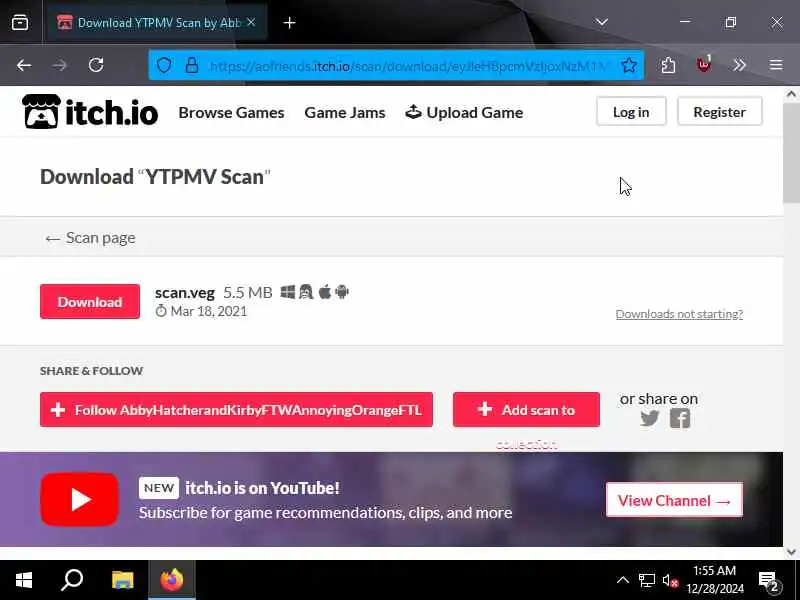Image resolution: width=800 pixels, height=600 pixels.
Task: Open the View Channel button
Action: click(x=674, y=500)
